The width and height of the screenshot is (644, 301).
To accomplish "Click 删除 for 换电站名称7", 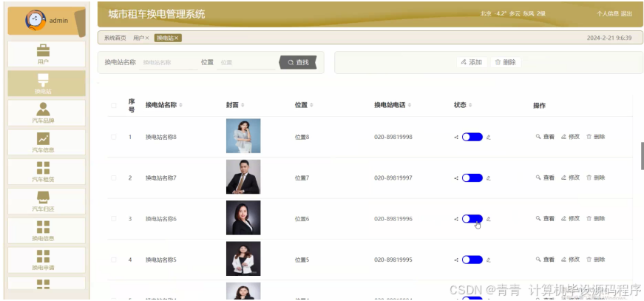I will point(595,177).
